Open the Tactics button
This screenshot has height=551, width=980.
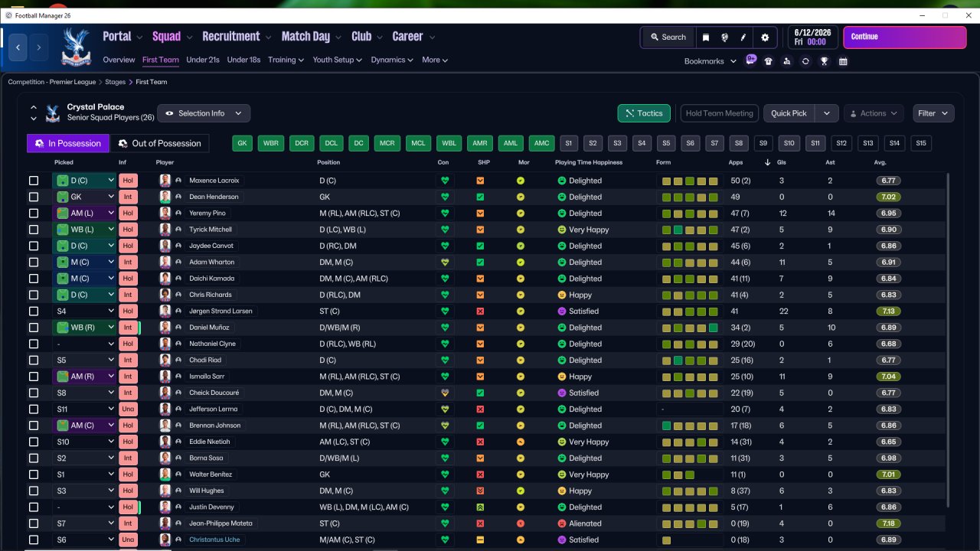pos(644,113)
